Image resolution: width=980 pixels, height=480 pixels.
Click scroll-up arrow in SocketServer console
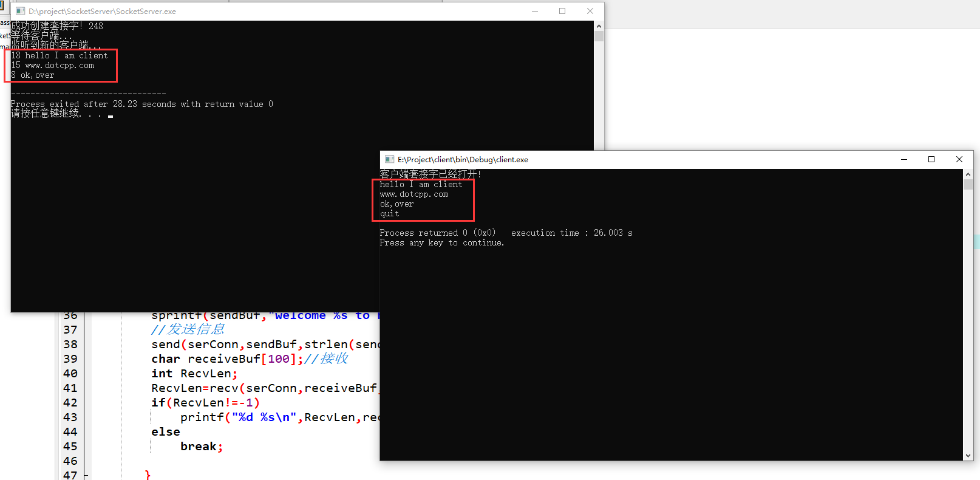(599, 26)
